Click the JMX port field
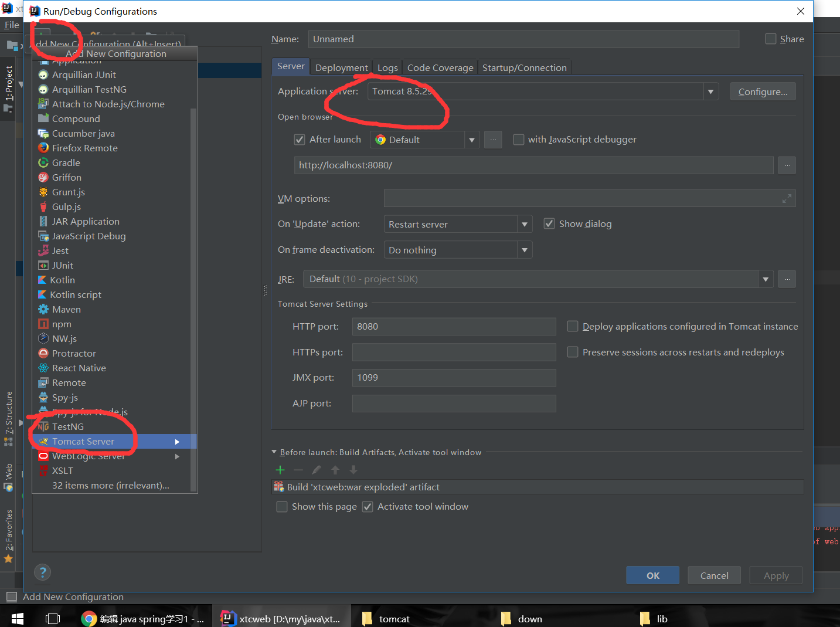The height and width of the screenshot is (627, 840). coord(454,377)
